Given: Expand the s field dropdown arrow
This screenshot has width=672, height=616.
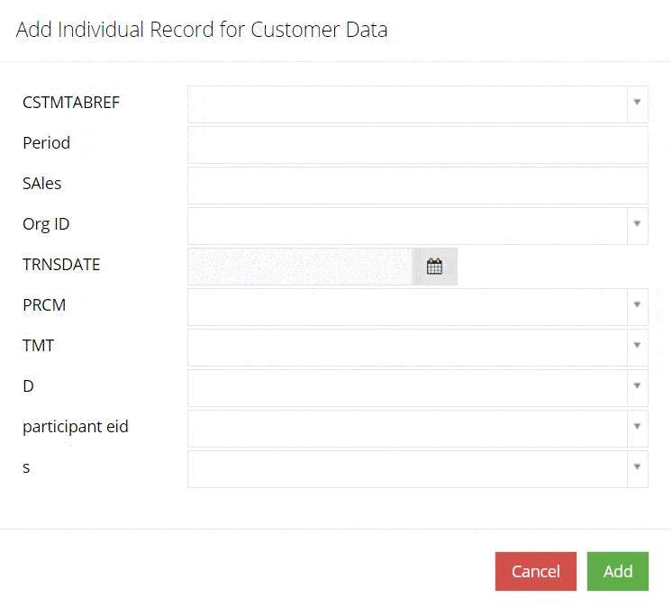Looking at the screenshot, I should [637, 467].
